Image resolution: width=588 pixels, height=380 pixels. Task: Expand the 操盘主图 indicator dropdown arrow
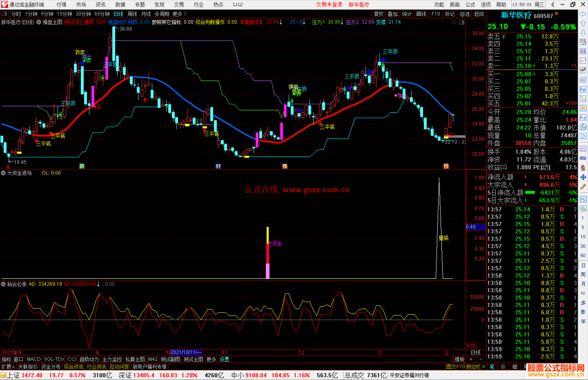39,22
